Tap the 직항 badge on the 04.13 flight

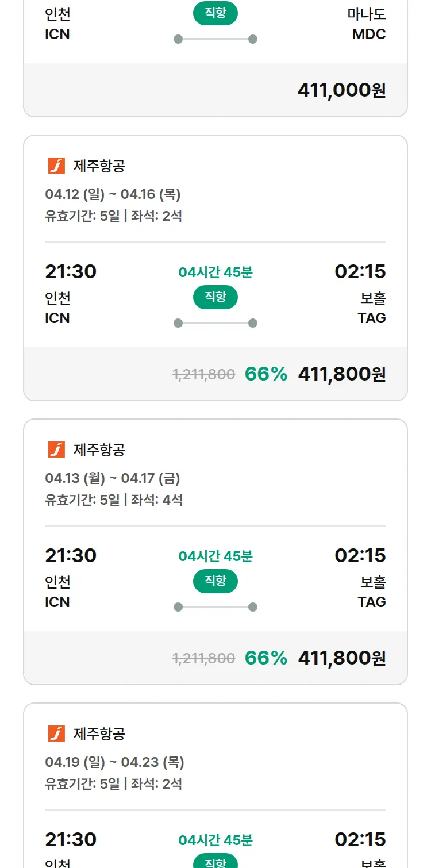[x=215, y=581]
